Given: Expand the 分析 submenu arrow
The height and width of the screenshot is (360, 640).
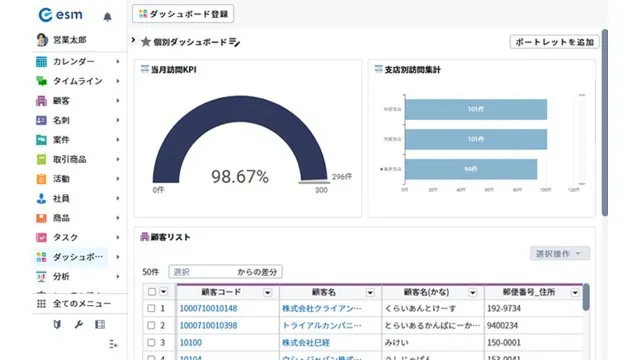Looking at the screenshot, I should pos(118,276).
